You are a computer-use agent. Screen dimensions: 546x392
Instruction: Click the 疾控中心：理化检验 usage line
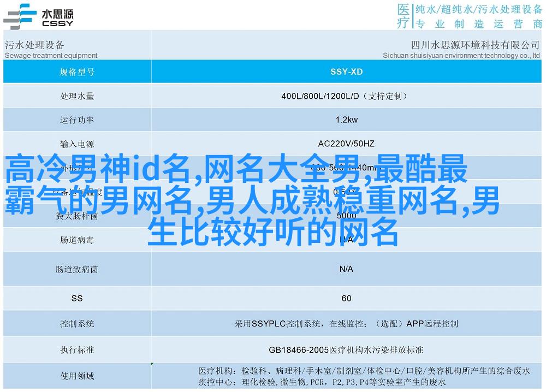pos(322,382)
